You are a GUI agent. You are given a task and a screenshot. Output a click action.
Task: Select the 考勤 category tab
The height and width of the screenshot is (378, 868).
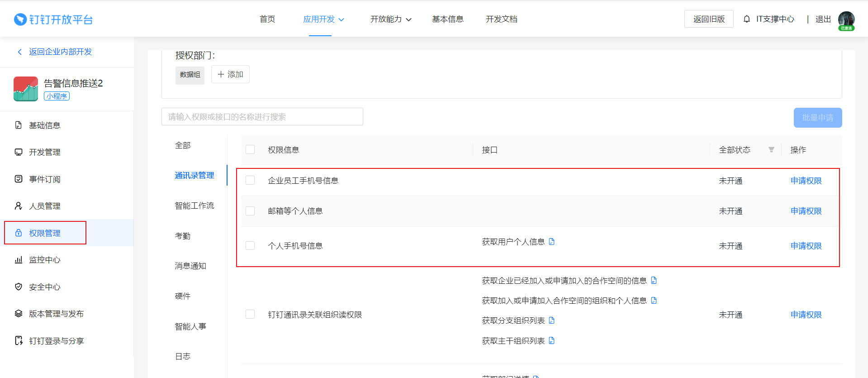(x=183, y=236)
